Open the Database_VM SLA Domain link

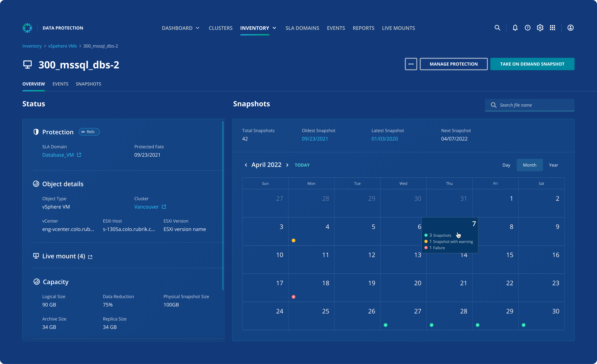58,155
